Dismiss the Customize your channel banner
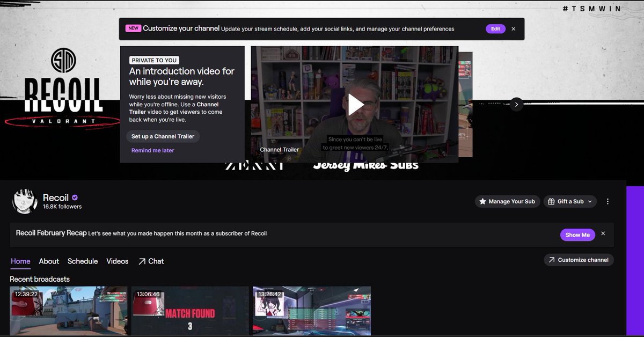The image size is (644, 337). pos(514,29)
